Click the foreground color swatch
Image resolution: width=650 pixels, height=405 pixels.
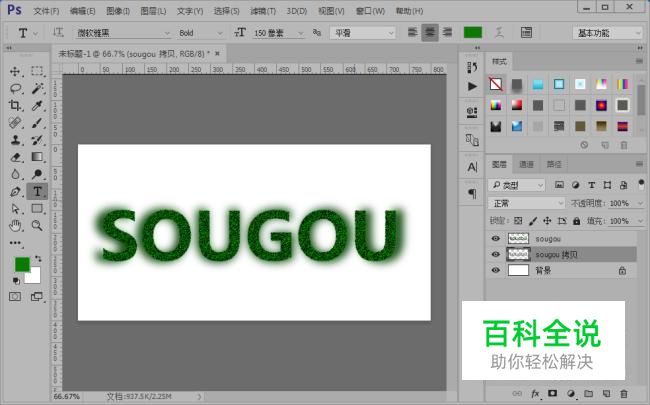[x=22, y=264]
